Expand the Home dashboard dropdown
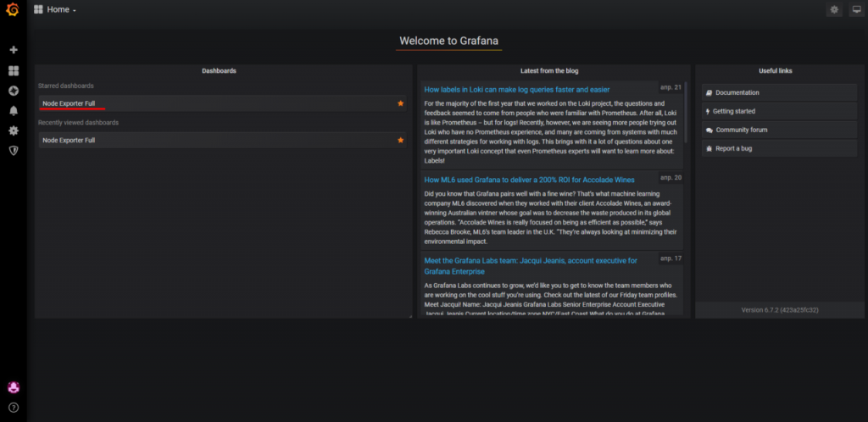868x422 pixels. (x=55, y=10)
